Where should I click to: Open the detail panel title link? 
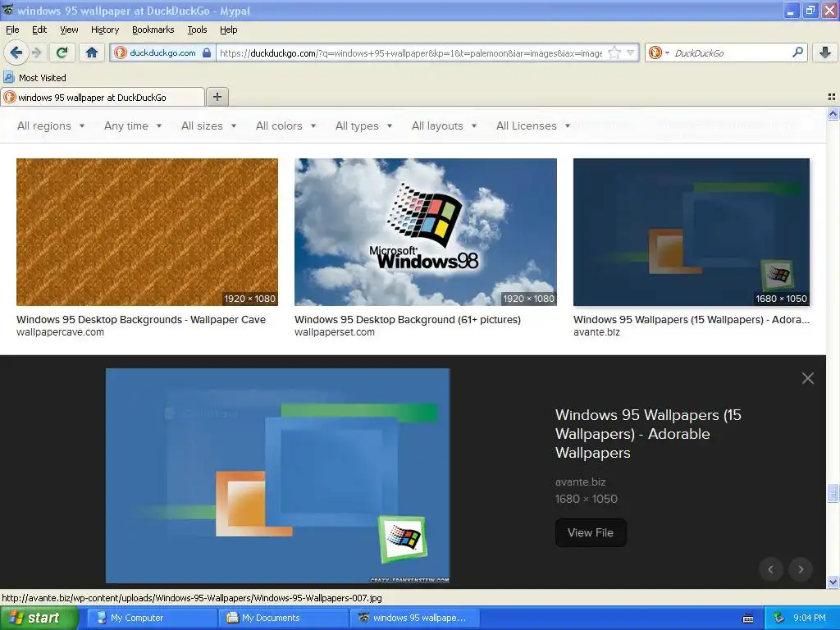648,433
